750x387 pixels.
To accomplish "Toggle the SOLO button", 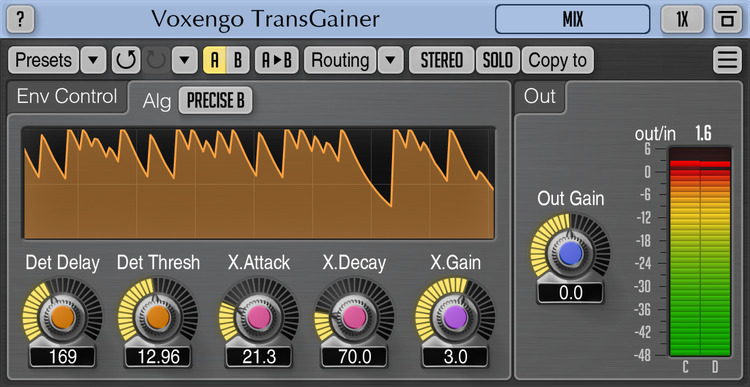I will [x=498, y=60].
